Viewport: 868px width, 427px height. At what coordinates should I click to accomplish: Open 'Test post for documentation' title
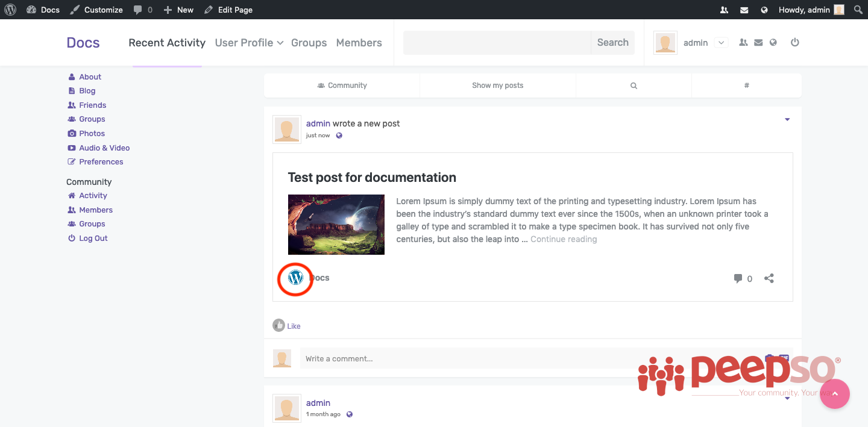point(372,178)
